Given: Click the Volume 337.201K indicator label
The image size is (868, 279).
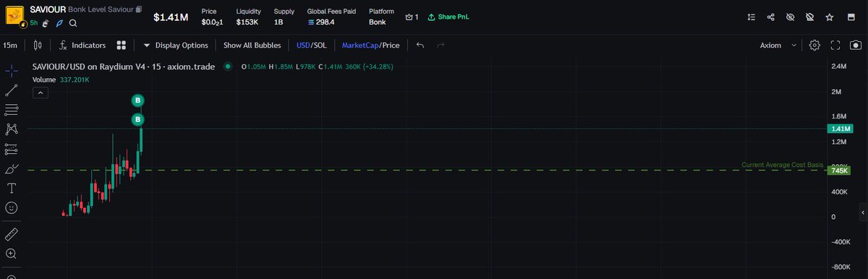Looking at the screenshot, I should point(61,80).
